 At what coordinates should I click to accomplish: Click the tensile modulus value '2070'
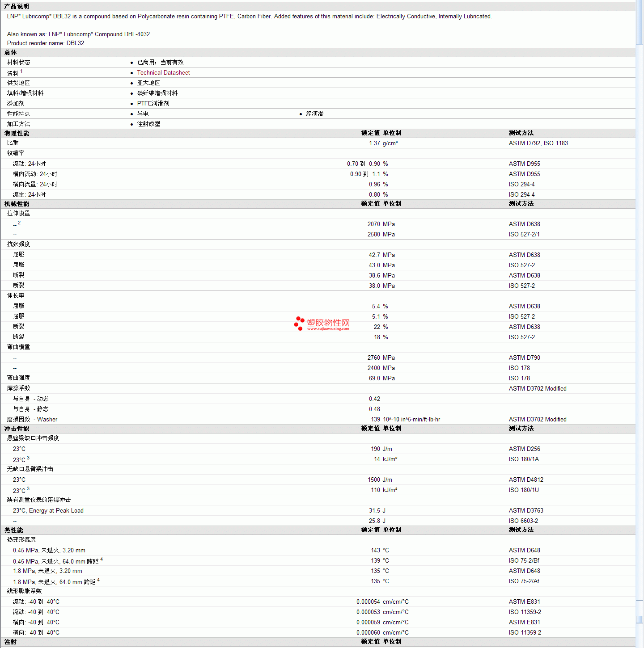[374, 224]
